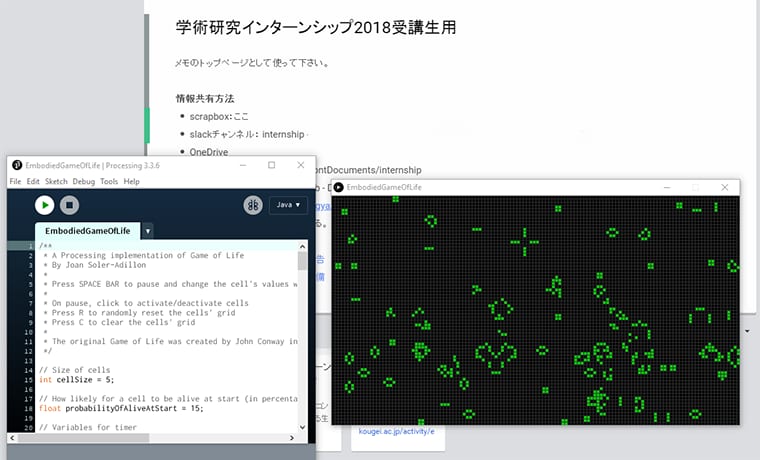
Task: Minimize the EmbodiedGameOfLife output window
Action: pyautogui.click(x=667, y=187)
